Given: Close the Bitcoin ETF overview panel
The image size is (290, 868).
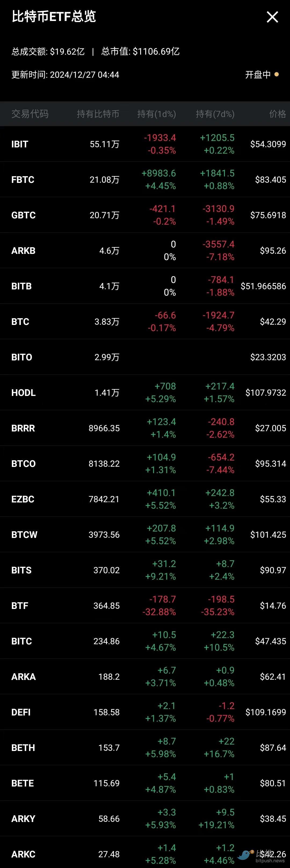Looking at the screenshot, I should 272,17.
